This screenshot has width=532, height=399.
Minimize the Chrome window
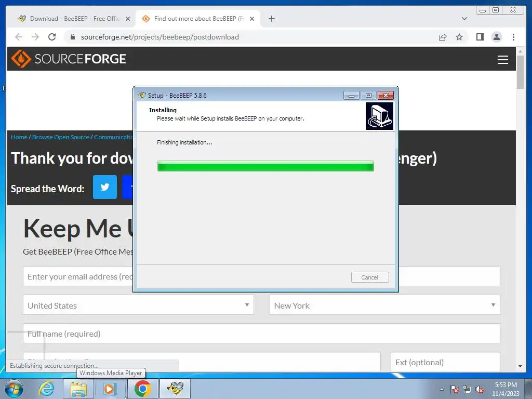click(483, 10)
